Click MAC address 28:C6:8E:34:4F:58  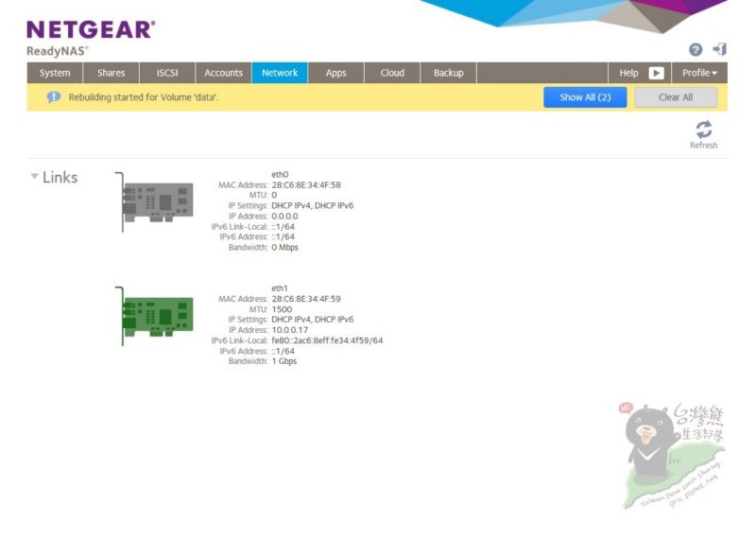(306, 184)
